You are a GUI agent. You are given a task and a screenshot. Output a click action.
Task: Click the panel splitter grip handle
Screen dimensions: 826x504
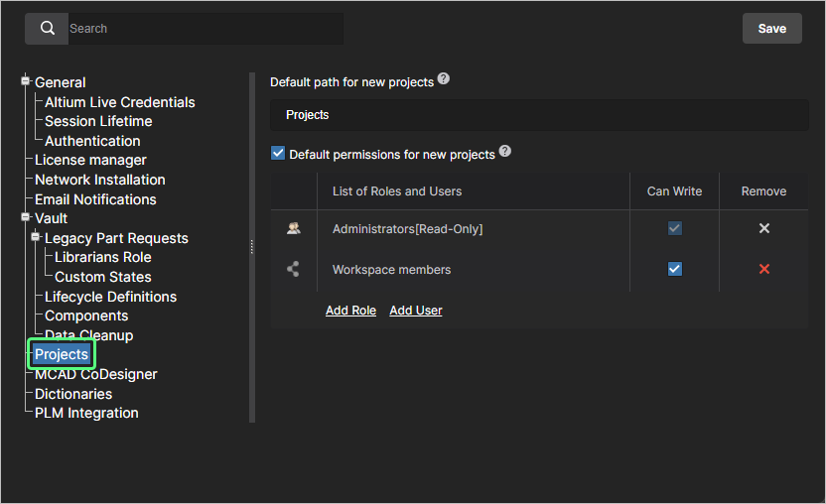[252, 246]
